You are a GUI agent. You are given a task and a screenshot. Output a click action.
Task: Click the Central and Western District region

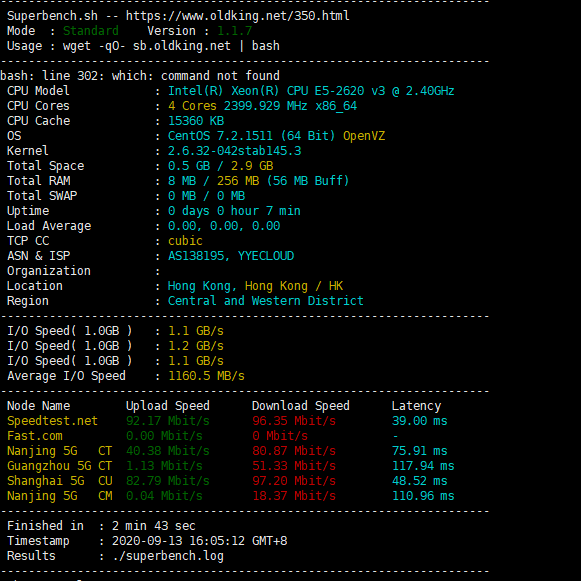266,301
